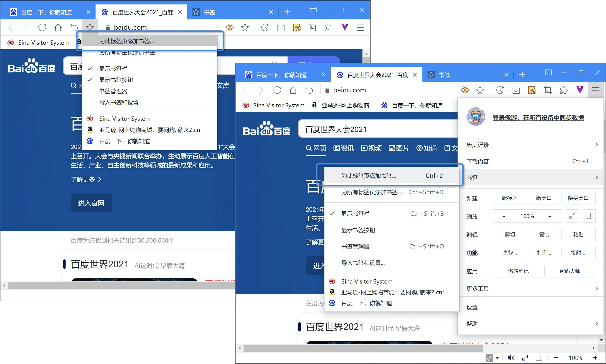Click the reload icon in the back window

tap(42, 27)
